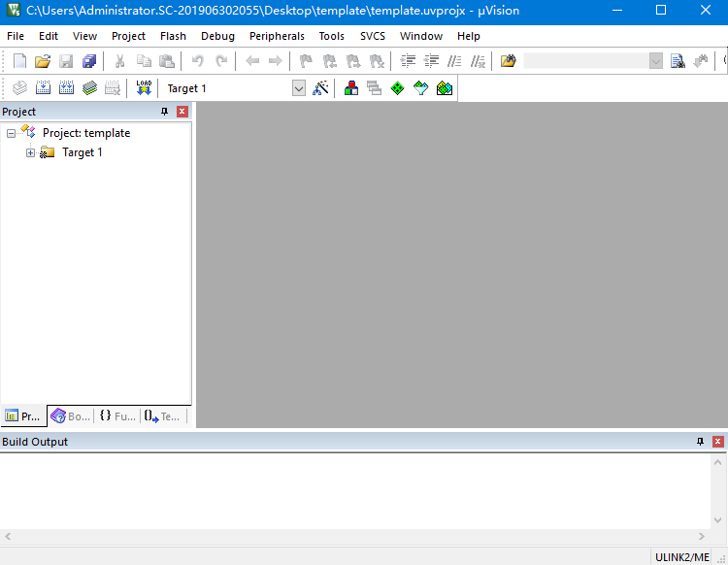This screenshot has width=728, height=565.
Task: Click the Comment selection icon
Action: [454, 61]
